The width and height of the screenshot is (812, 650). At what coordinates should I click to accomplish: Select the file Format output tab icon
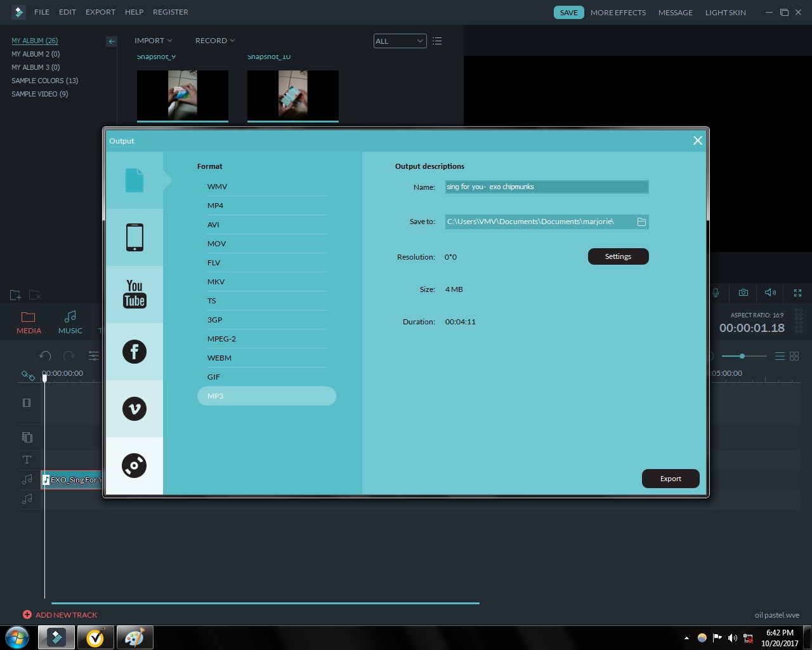point(134,180)
